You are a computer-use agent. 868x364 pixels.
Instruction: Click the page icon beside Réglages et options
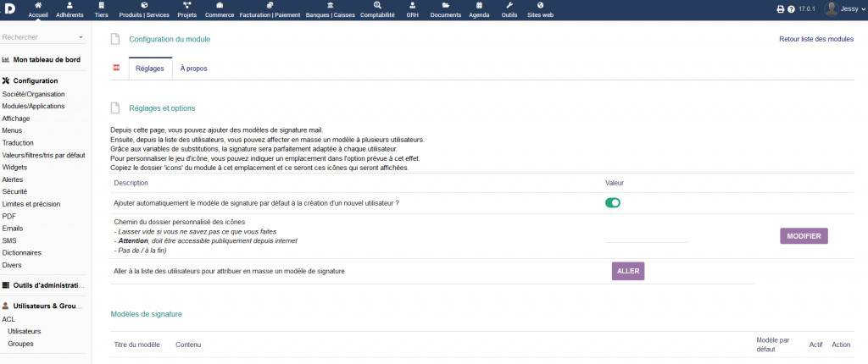115,108
